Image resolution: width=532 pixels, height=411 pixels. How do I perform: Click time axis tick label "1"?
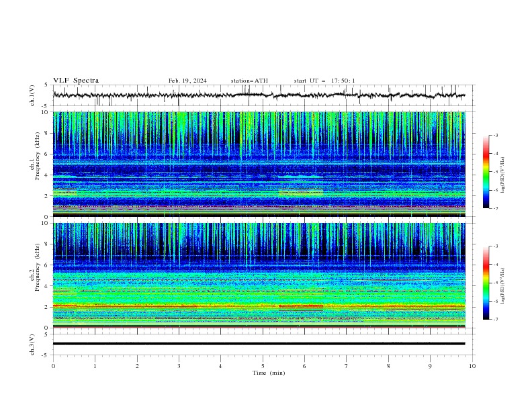[95, 366]
